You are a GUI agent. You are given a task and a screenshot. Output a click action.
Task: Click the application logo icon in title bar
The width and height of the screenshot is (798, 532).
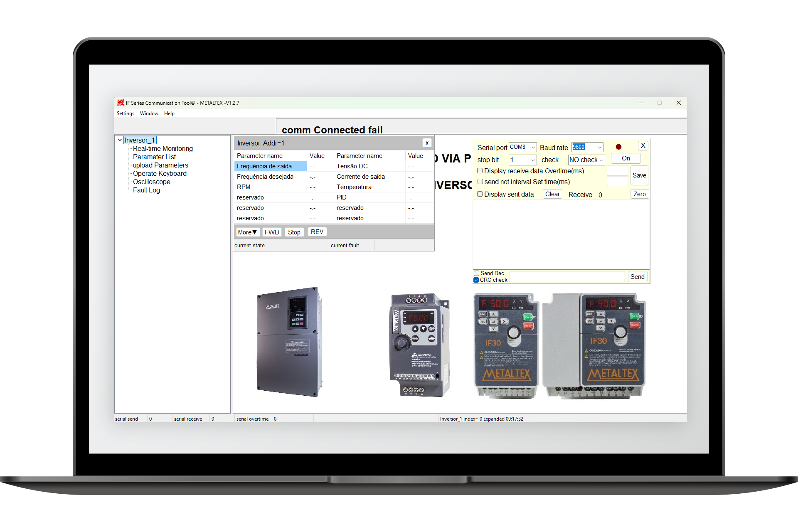point(121,103)
